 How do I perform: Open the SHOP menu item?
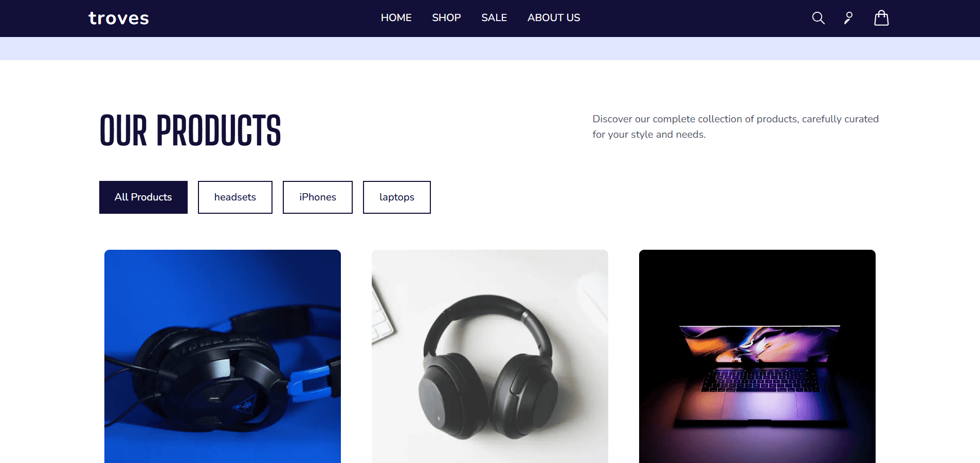[x=446, y=18]
